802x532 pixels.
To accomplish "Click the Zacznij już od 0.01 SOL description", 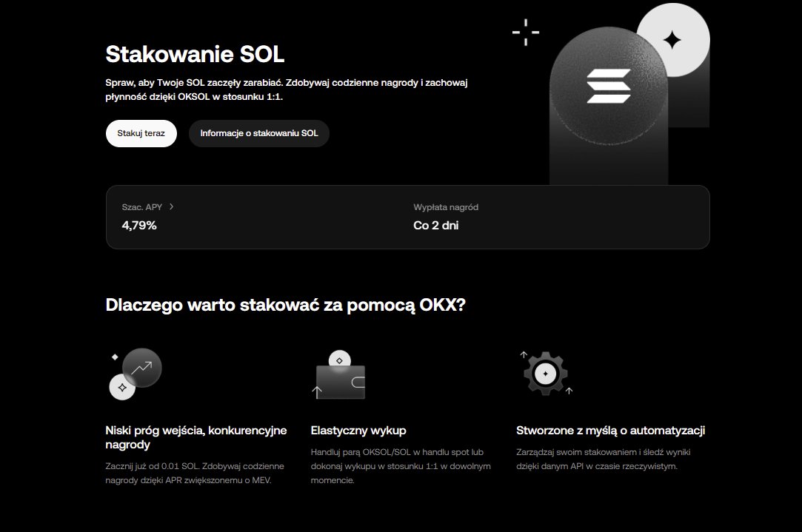I will pyautogui.click(x=195, y=474).
